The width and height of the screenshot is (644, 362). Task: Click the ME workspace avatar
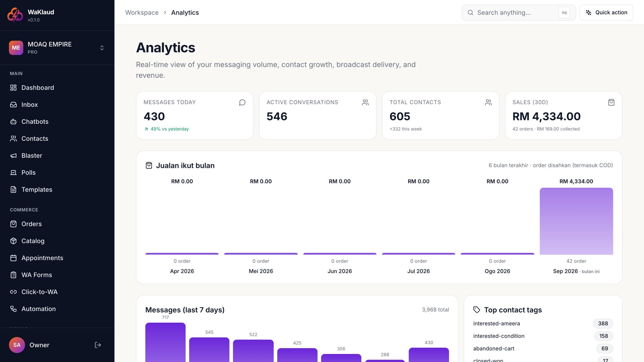16,48
